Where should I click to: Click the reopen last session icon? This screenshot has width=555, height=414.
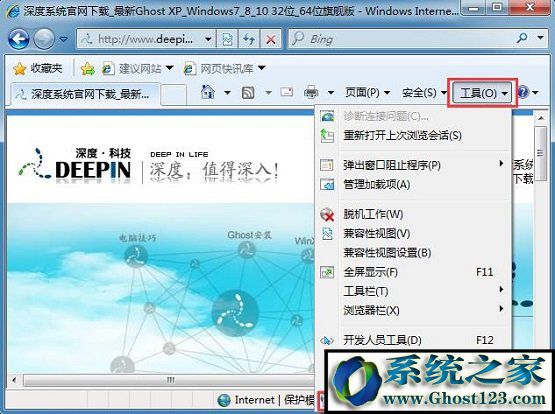pos(327,136)
